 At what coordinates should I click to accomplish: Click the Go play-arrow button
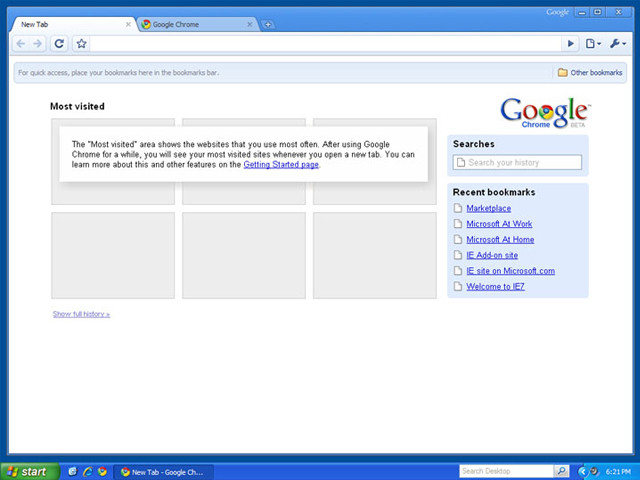571,43
